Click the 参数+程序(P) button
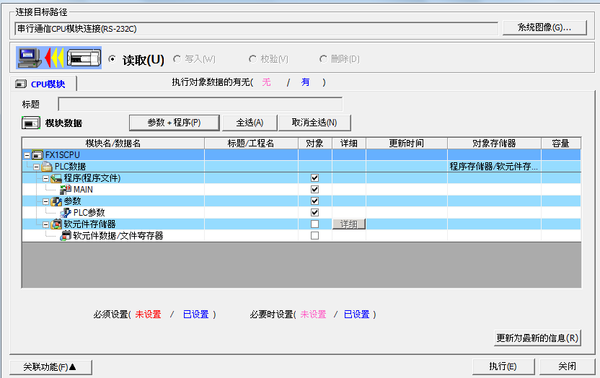The height and width of the screenshot is (378, 600). click(174, 123)
